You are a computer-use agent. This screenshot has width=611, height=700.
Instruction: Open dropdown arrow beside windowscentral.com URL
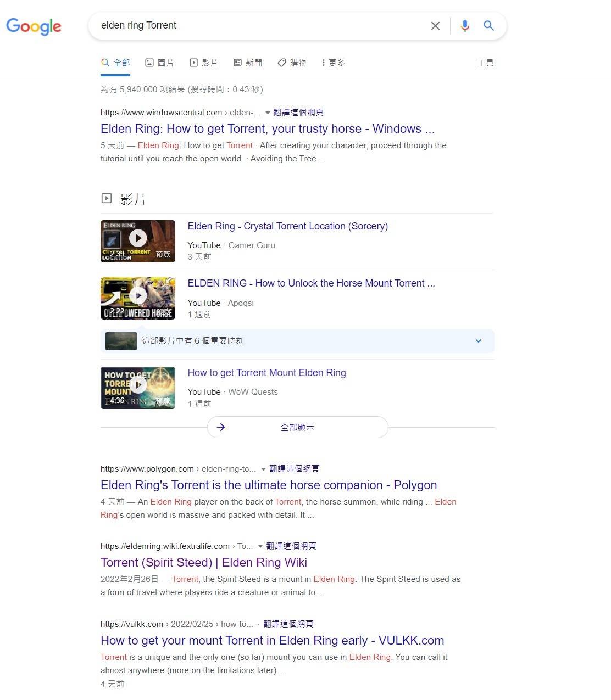(268, 113)
